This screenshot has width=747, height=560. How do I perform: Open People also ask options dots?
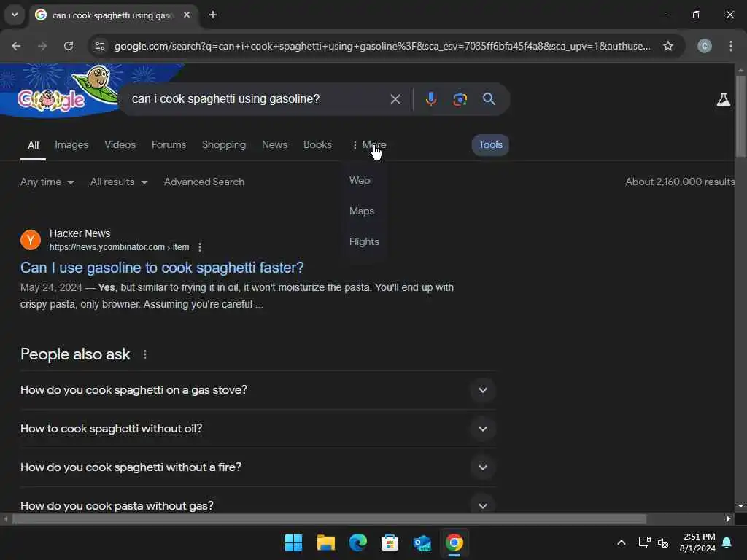145,354
